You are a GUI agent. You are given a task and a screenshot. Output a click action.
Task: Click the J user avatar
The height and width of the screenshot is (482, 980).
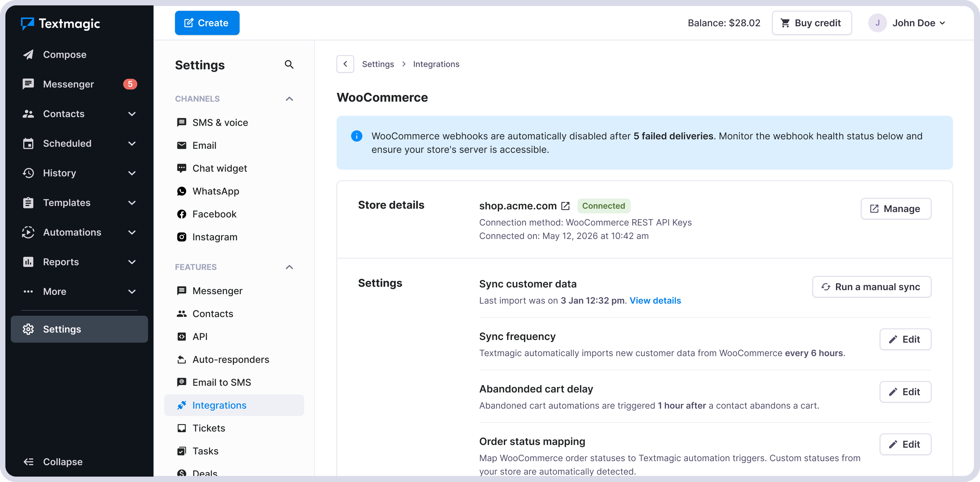tap(877, 23)
